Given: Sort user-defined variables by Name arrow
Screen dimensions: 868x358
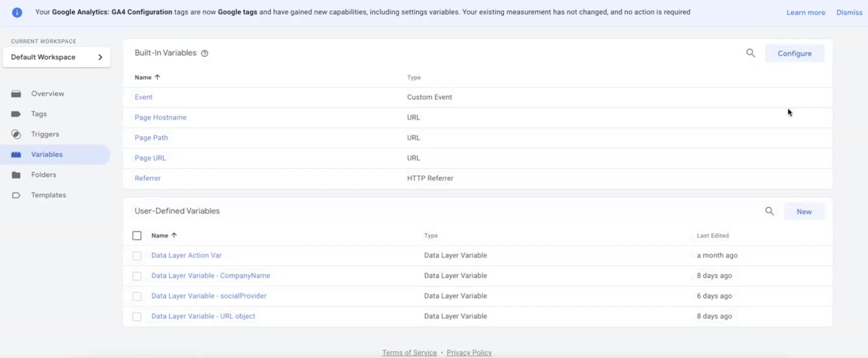Looking at the screenshot, I should coord(174,235).
